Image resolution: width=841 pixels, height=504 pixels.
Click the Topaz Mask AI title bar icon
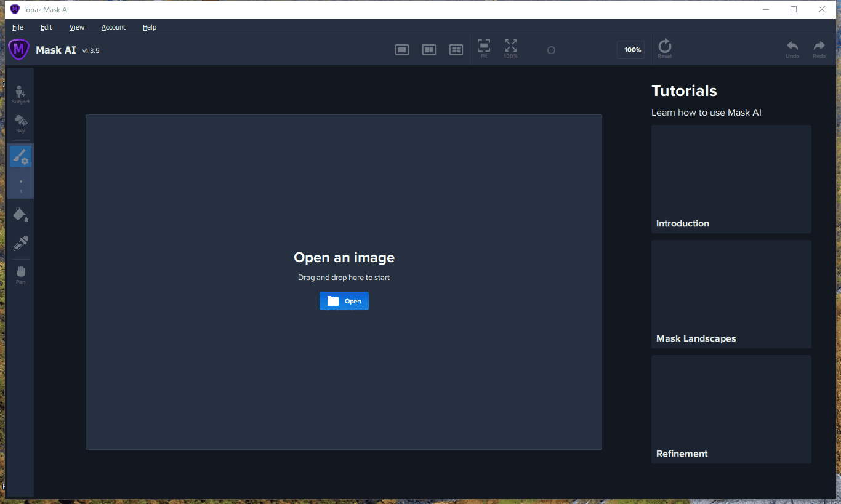click(x=15, y=9)
